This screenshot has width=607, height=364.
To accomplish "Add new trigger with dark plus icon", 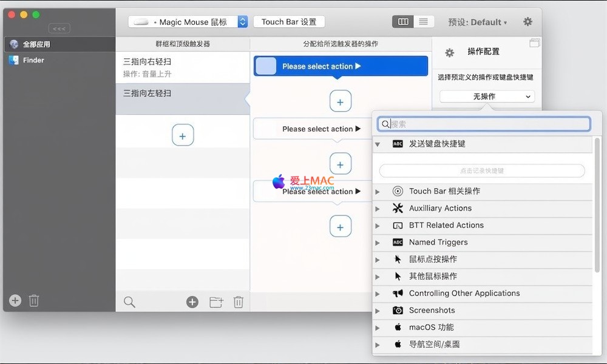I will point(192,302).
